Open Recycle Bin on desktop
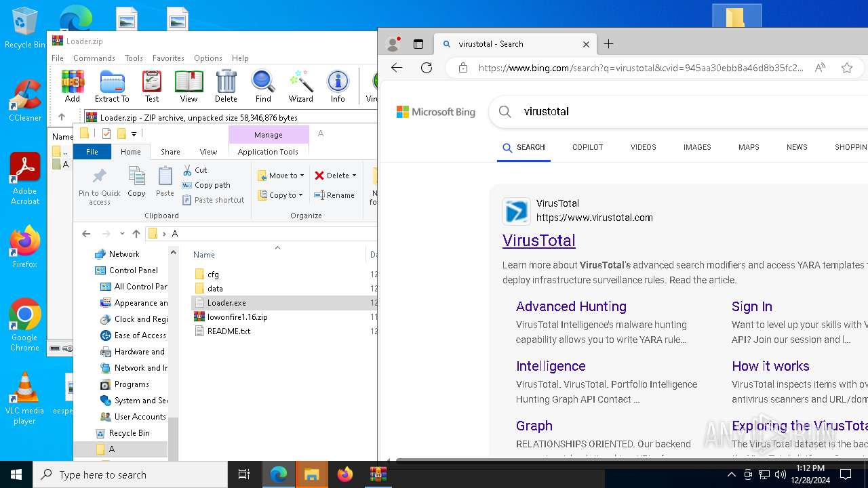 [24, 28]
